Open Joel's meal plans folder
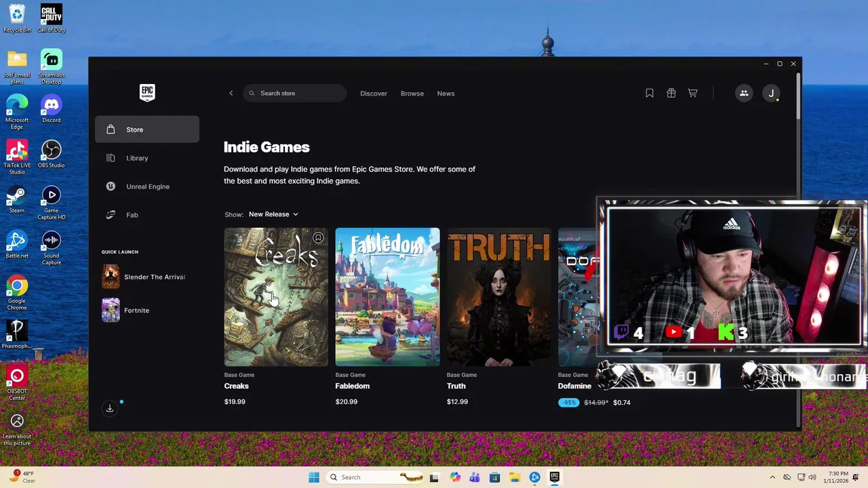868x488 pixels. [x=17, y=67]
